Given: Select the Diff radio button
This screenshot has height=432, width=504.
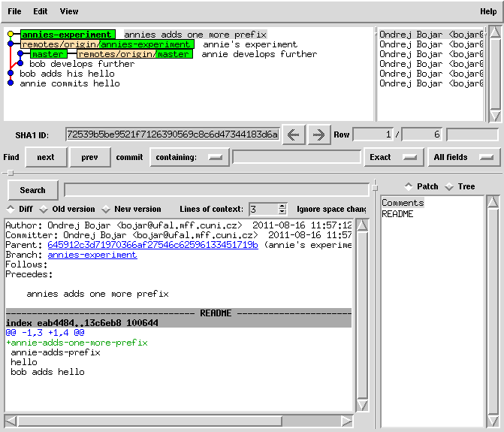Looking at the screenshot, I should 11,209.
